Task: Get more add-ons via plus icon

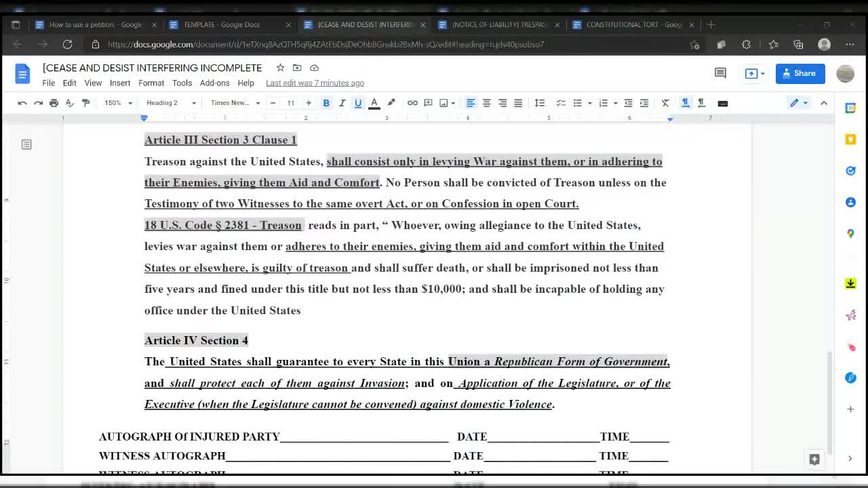Action: [x=850, y=409]
